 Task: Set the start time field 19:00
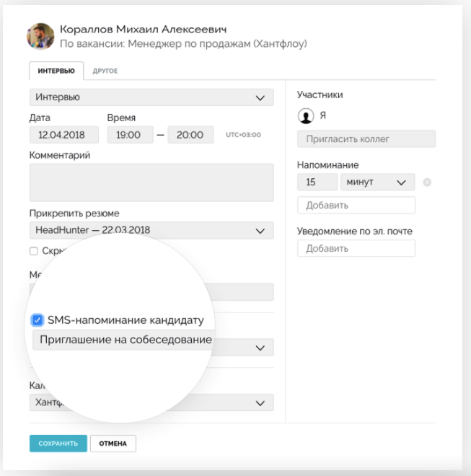click(130, 135)
